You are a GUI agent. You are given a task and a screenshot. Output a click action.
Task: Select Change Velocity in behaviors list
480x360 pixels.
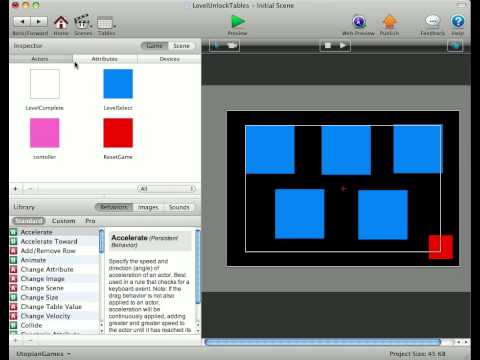click(45, 316)
